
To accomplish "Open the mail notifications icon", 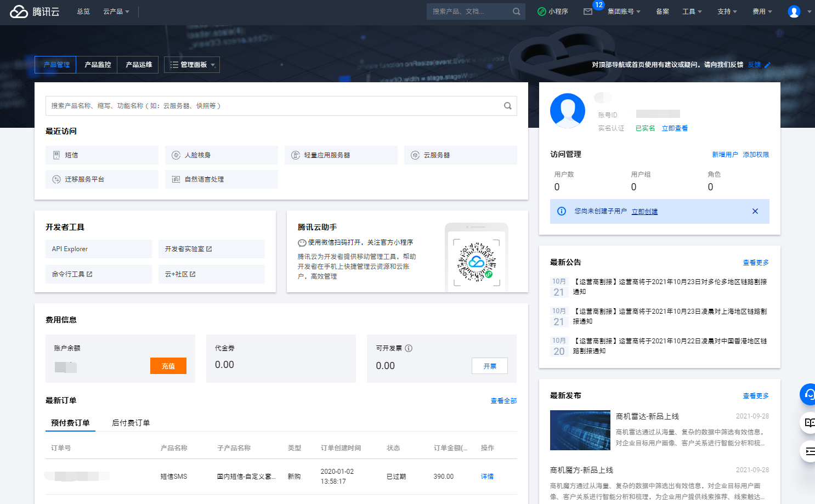I will pos(588,12).
